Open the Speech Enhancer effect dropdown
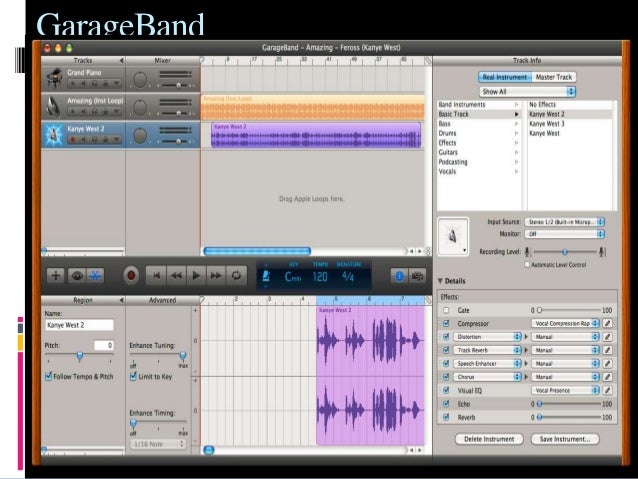The height and width of the screenshot is (479, 638). [x=487, y=363]
